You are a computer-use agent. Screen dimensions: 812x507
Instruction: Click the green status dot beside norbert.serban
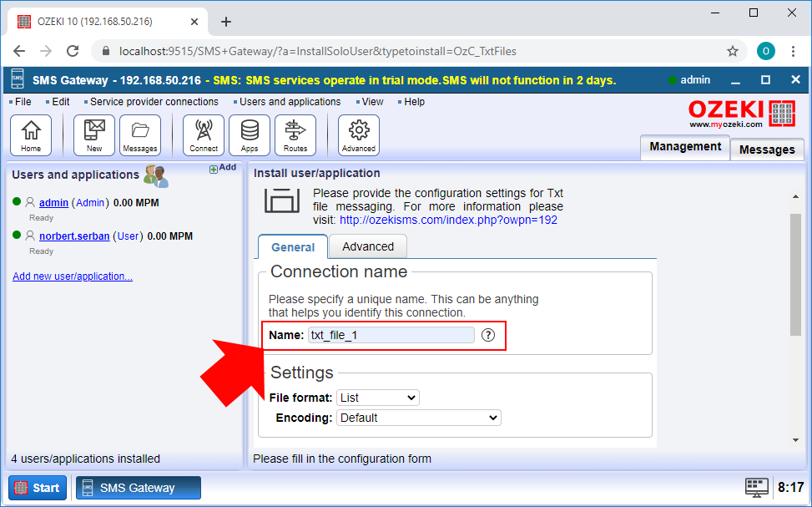click(x=17, y=235)
